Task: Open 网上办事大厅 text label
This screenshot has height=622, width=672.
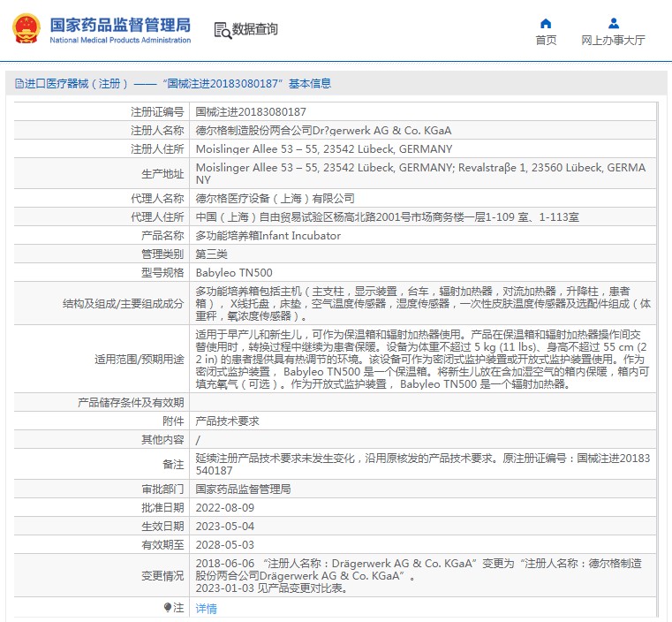Action: click(613, 41)
